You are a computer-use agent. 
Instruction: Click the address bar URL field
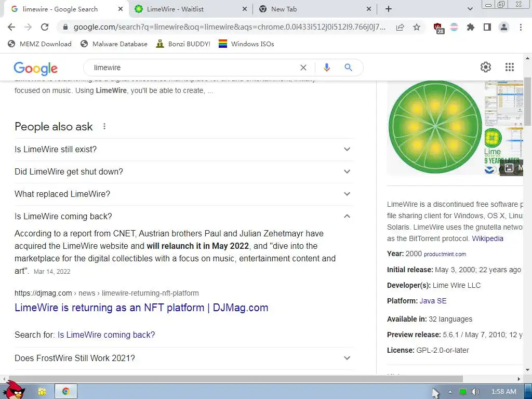[229, 27]
